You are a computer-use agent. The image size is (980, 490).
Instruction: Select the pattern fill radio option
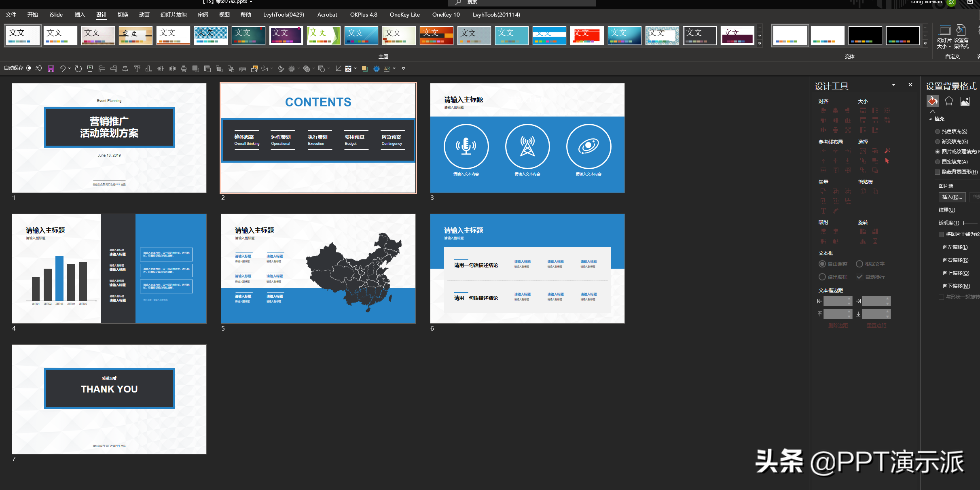pyautogui.click(x=938, y=162)
